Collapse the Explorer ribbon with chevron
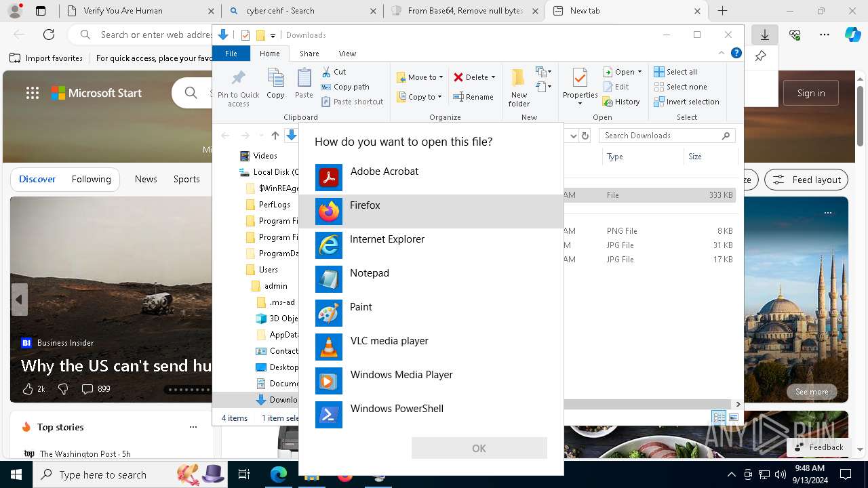 point(722,53)
